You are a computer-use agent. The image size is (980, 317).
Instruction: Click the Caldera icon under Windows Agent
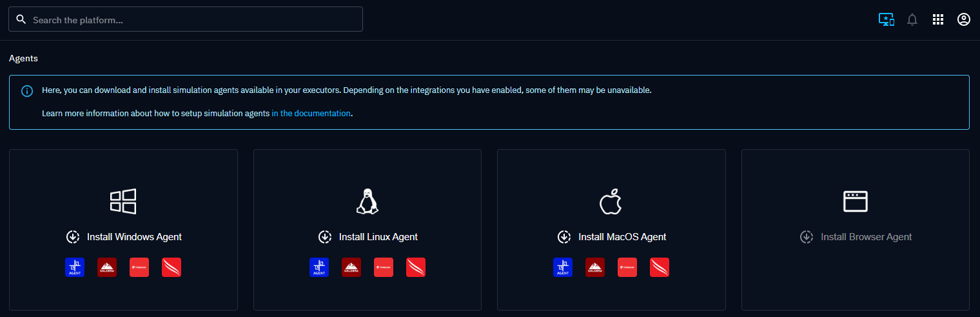pos(107,267)
